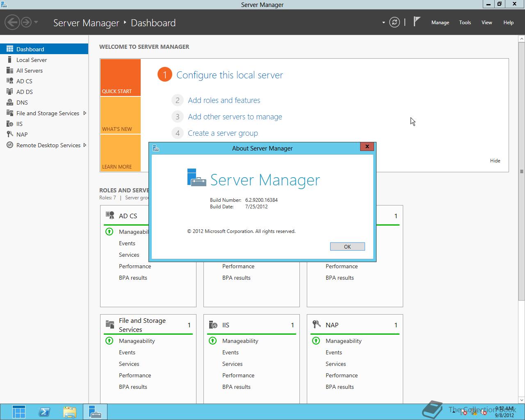525x420 pixels.
Task: Select Dashboard in the sidebar
Action: [44, 49]
